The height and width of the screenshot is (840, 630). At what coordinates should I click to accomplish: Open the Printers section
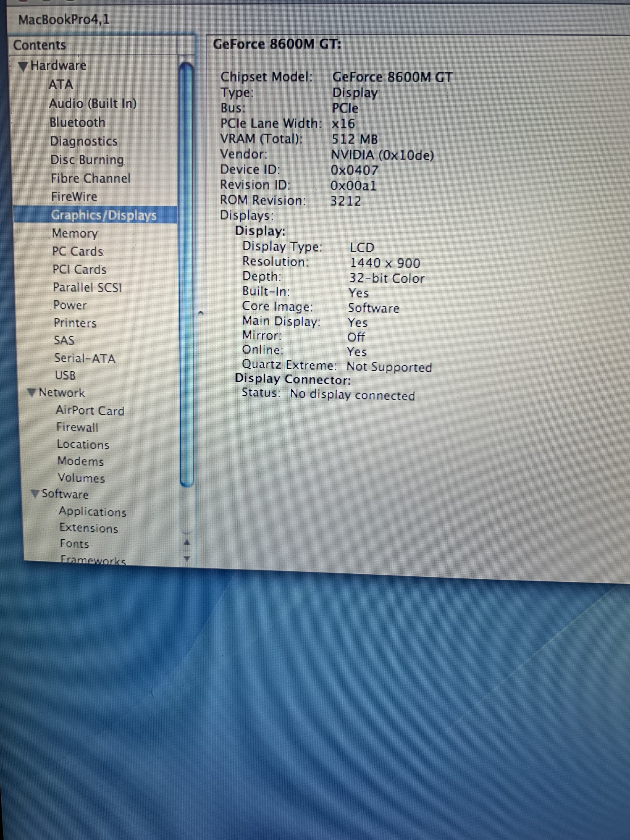(x=75, y=323)
